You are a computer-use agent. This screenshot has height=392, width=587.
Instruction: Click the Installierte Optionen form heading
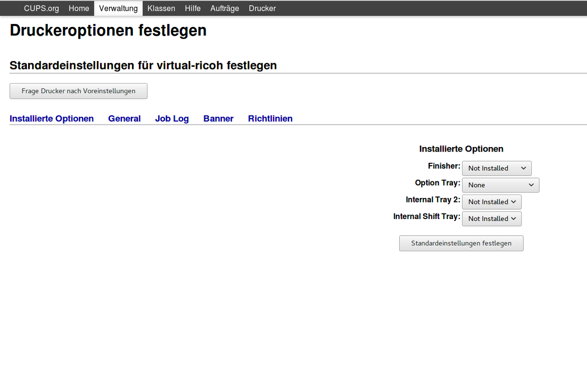(461, 149)
